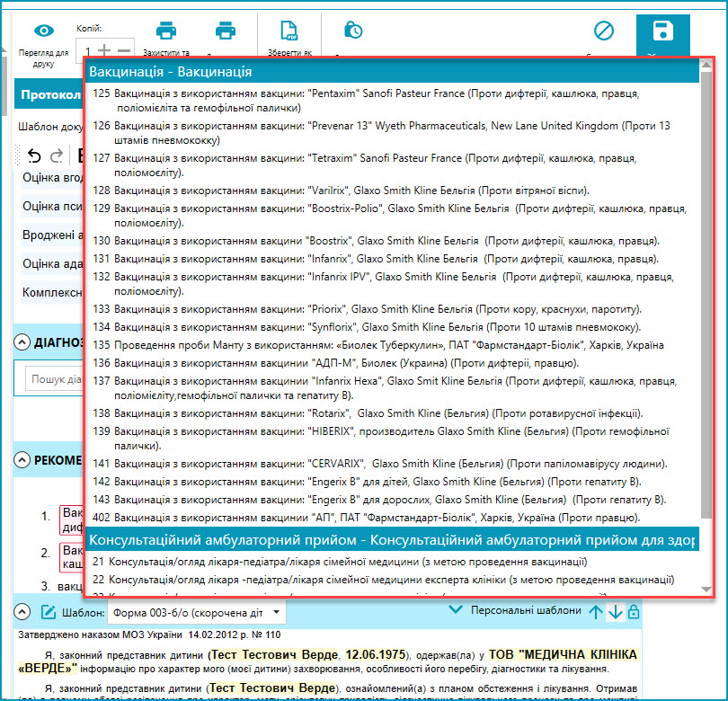Select item 137 Infanrix Hexa vaccination
728x701 pixels.
(x=393, y=388)
